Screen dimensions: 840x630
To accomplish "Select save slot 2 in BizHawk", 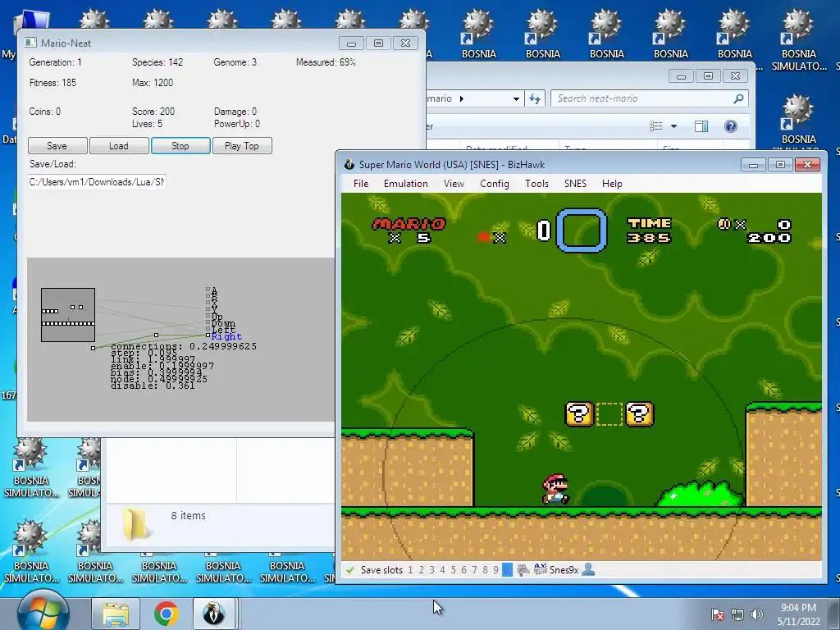I will coord(421,570).
